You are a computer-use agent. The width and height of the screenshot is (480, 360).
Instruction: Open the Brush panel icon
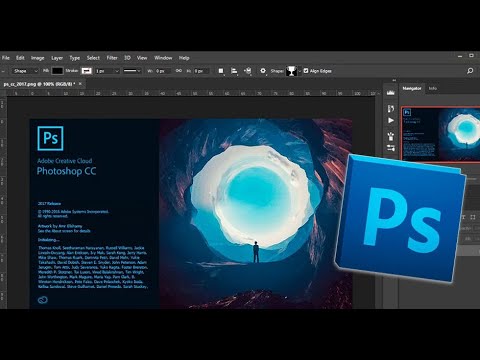coord(391,136)
